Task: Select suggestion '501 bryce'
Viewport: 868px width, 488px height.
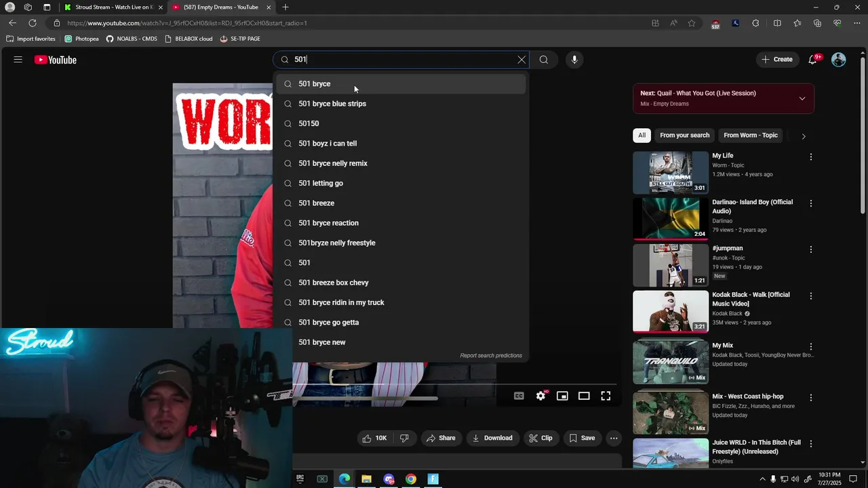Action: point(401,84)
